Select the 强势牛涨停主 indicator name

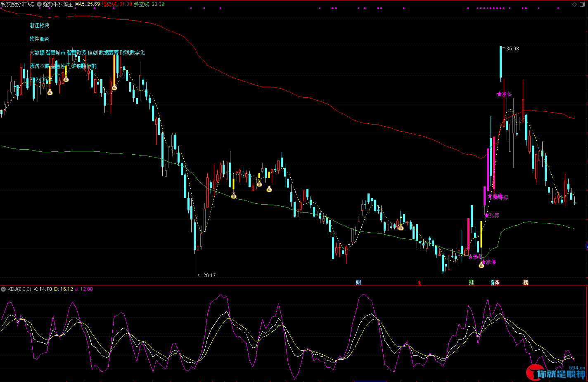tap(58, 4)
